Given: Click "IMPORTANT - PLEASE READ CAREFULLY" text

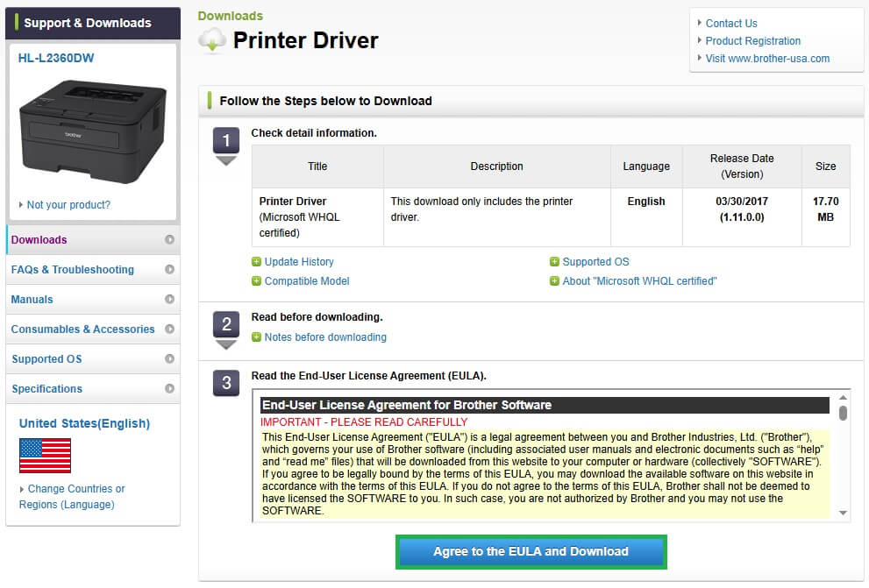Looking at the screenshot, I should point(364,422).
